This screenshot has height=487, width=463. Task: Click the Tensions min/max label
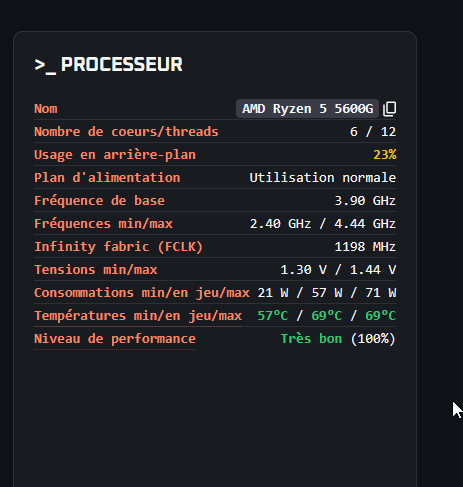(96, 270)
